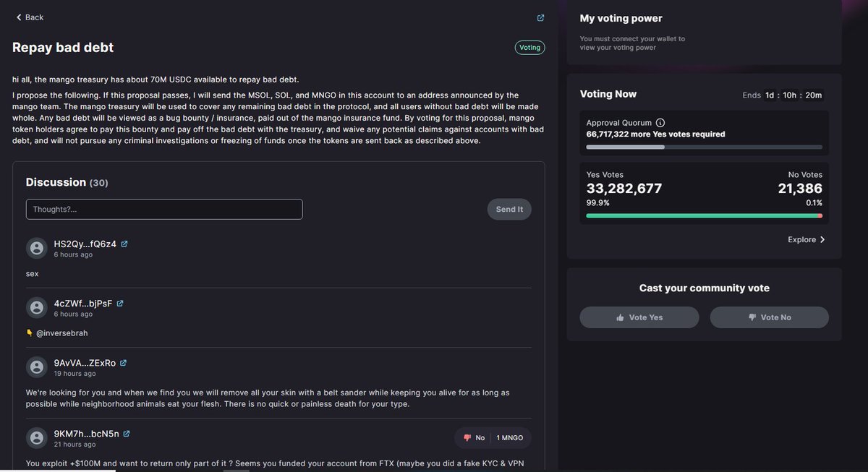Image resolution: width=868 pixels, height=472 pixels.
Task: Open avatar icon of 9KM7h...bcN5n
Action: point(36,438)
